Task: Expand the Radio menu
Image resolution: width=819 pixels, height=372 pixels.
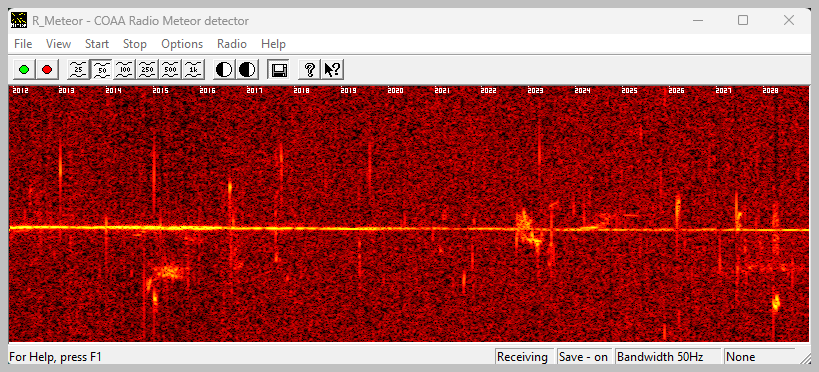Action: click(232, 44)
